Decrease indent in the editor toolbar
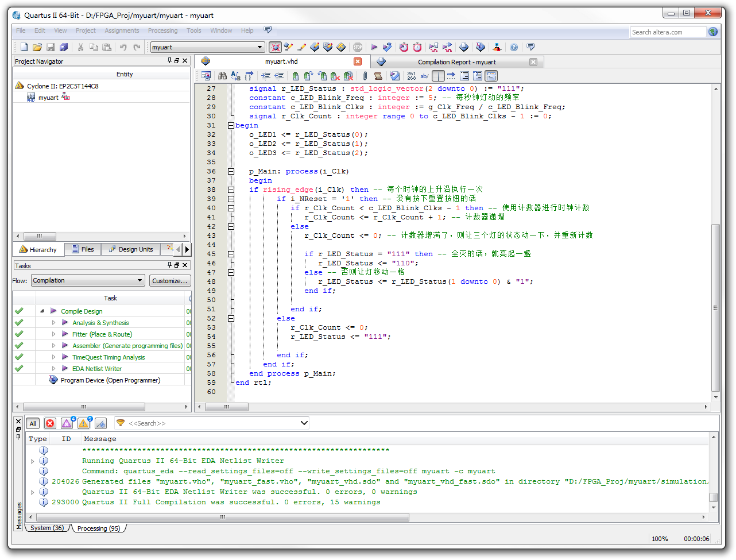This screenshot has height=560, width=736. pos(279,76)
